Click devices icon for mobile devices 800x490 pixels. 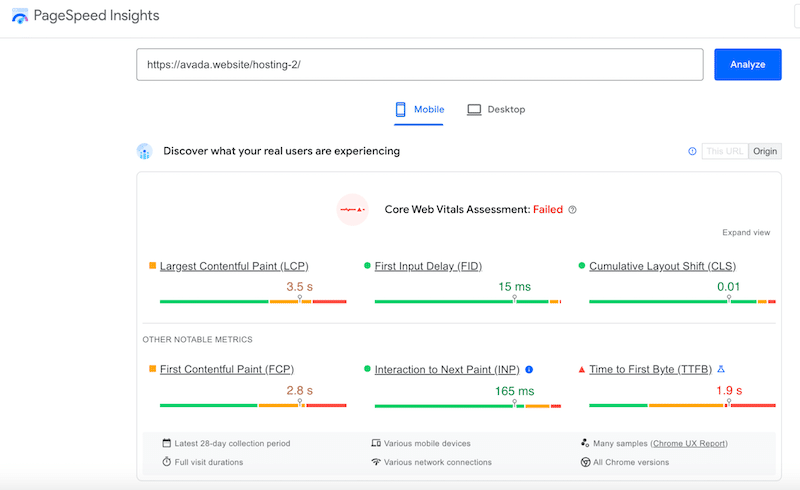click(x=376, y=443)
